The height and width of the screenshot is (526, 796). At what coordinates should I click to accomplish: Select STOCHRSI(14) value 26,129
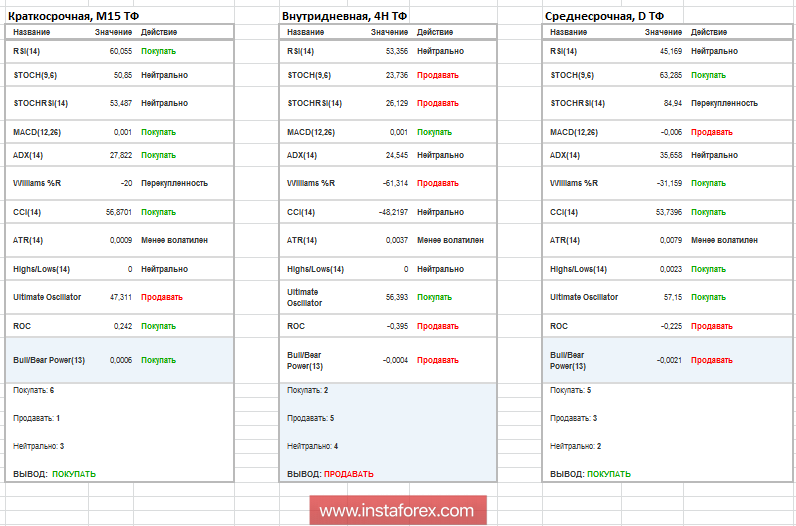[397, 103]
